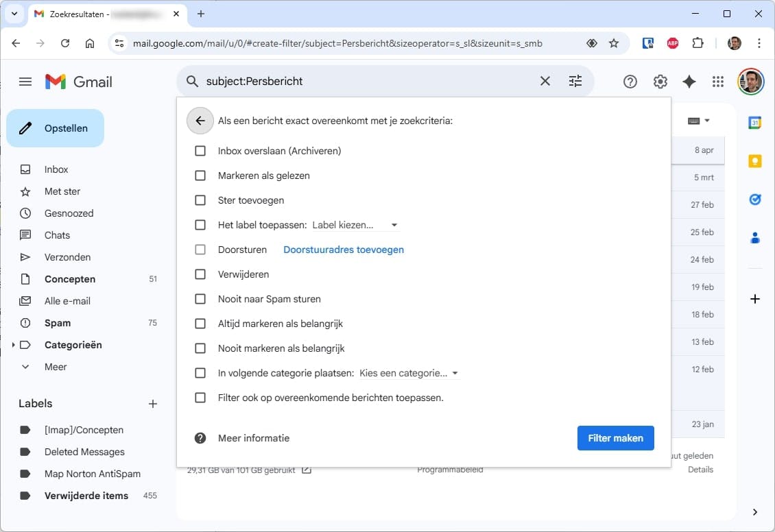Open Google Tasks in side panel
This screenshot has height=532, width=775.
755,199
